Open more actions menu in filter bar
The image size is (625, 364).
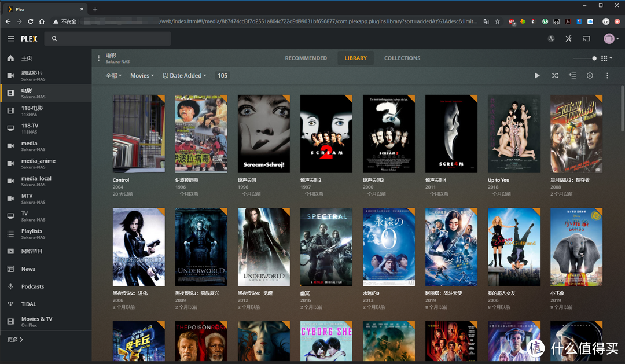pos(607,75)
